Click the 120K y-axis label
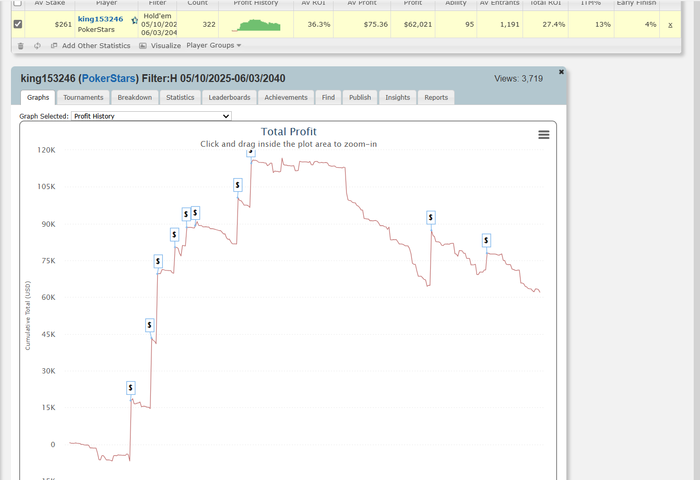The width and height of the screenshot is (700, 480). pyautogui.click(x=46, y=150)
